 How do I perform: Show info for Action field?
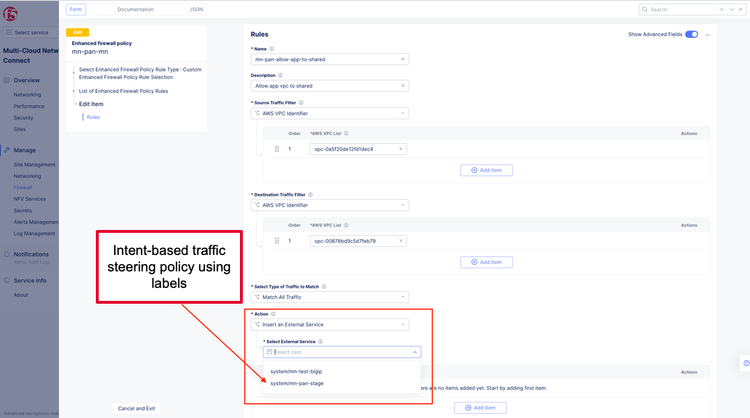274,314
